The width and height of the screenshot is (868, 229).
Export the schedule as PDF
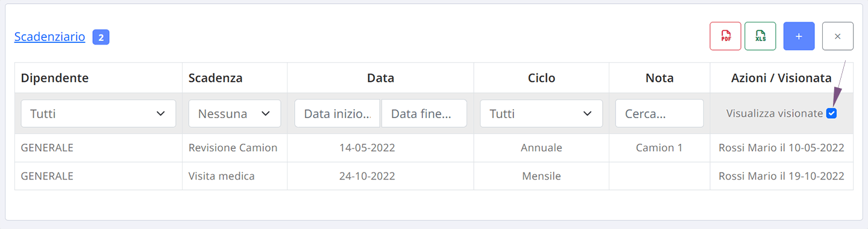pos(725,36)
